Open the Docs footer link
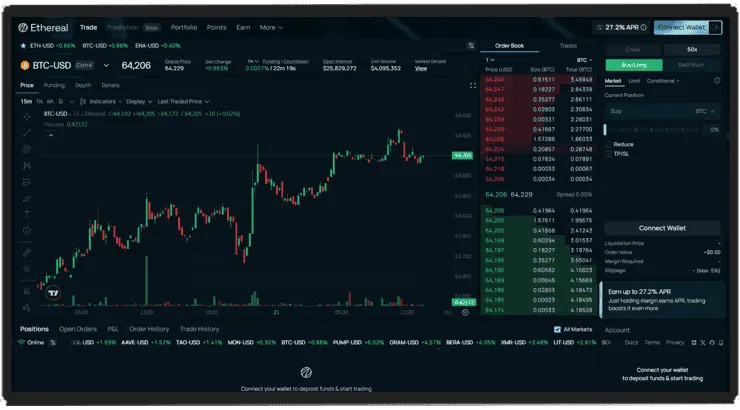Screen dimensions: 740x410 point(631,343)
